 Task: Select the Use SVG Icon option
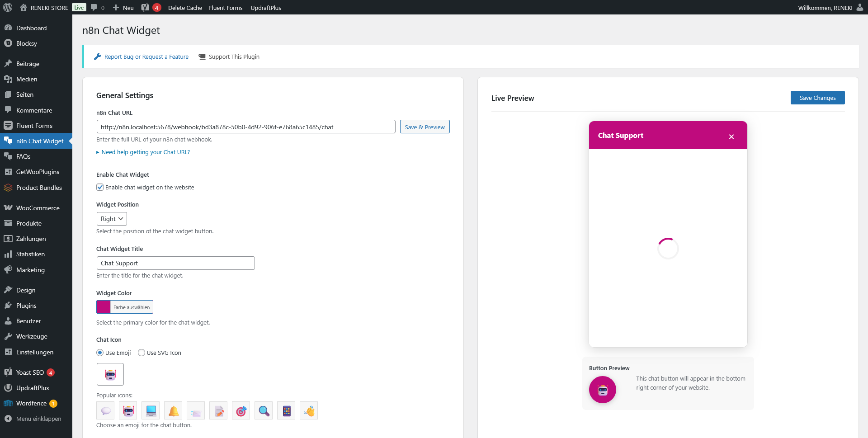pos(142,353)
